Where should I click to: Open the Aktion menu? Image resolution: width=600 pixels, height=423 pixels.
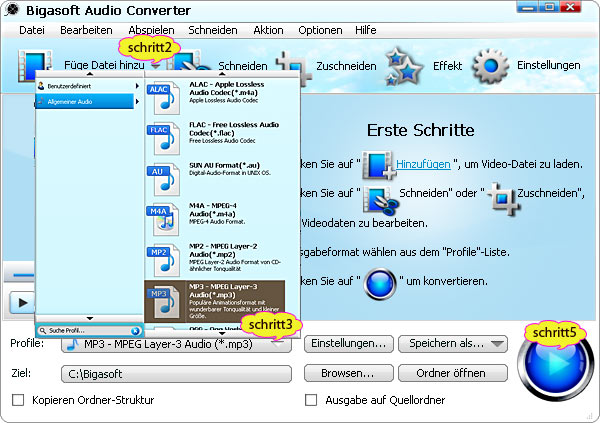pyautogui.click(x=268, y=30)
